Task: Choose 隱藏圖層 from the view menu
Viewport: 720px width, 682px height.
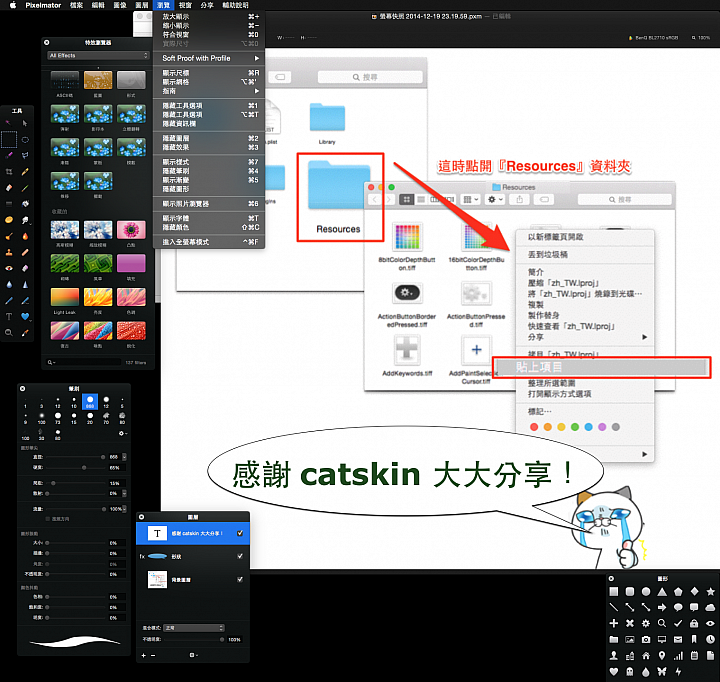Action: [209, 138]
